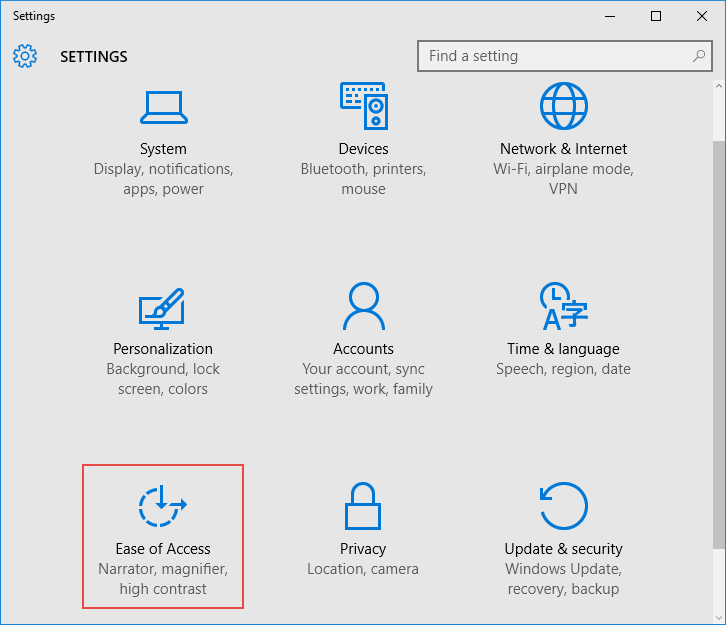Screen dimensions: 726x625
Task: Click 'Wi-Fi, airplane mode, VPN' description
Action: tap(563, 179)
